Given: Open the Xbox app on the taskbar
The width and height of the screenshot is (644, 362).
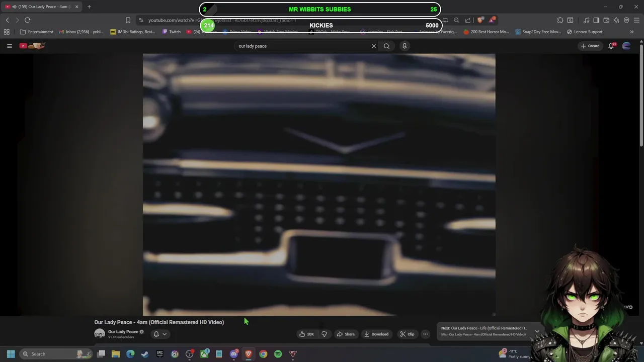Looking at the screenshot, I should coord(204,354).
